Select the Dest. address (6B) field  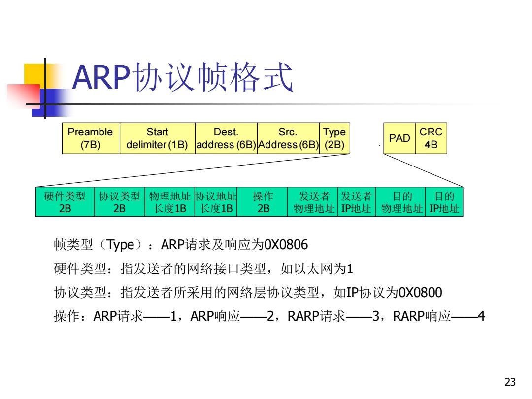click(x=226, y=138)
